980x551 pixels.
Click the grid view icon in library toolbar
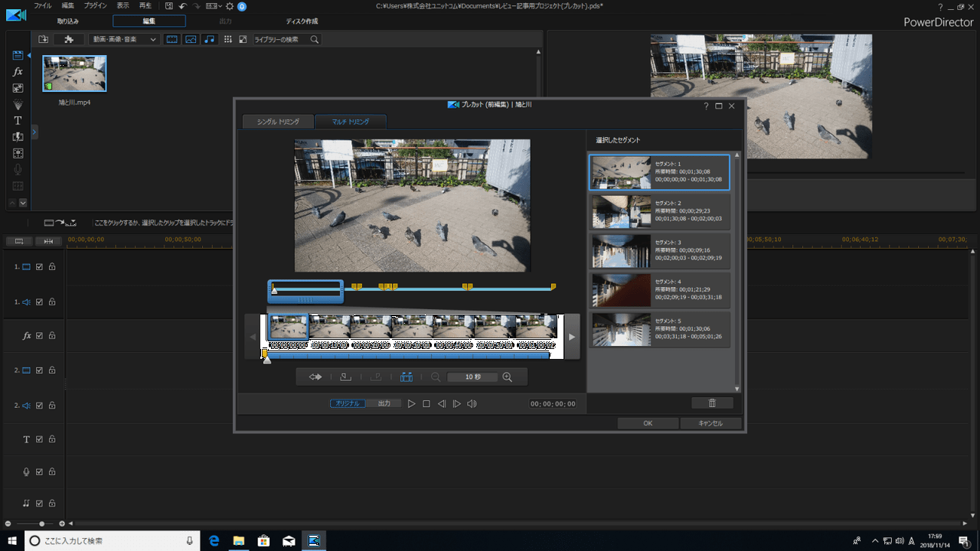(x=228, y=39)
